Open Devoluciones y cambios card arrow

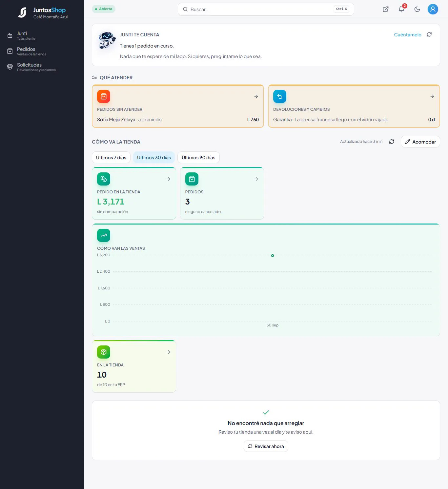(432, 96)
